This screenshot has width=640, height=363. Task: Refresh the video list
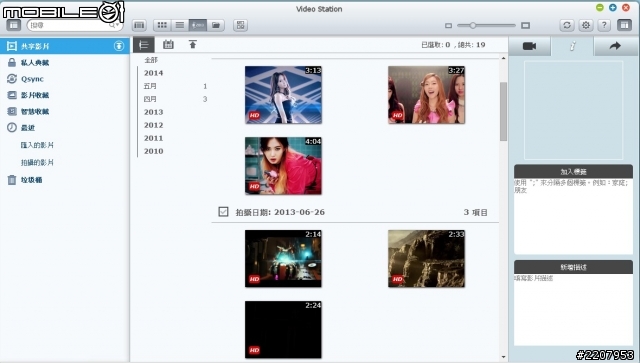tap(567, 25)
